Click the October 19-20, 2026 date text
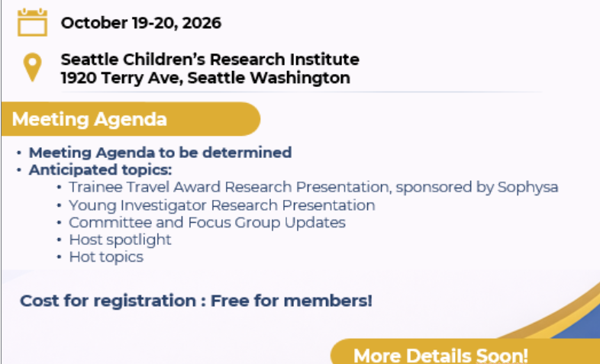Screen dimensions: 600x364 [x=141, y=23]
